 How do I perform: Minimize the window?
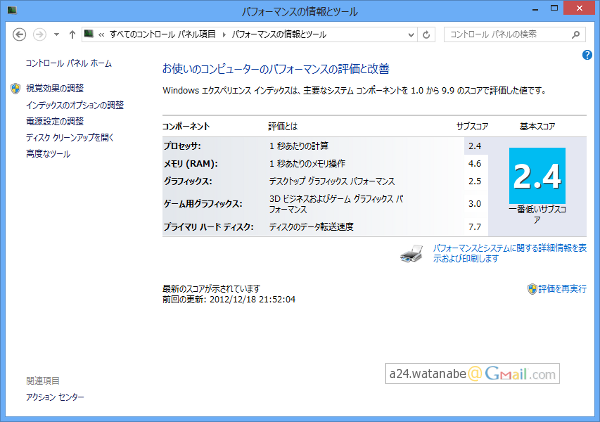pos(535,9)
